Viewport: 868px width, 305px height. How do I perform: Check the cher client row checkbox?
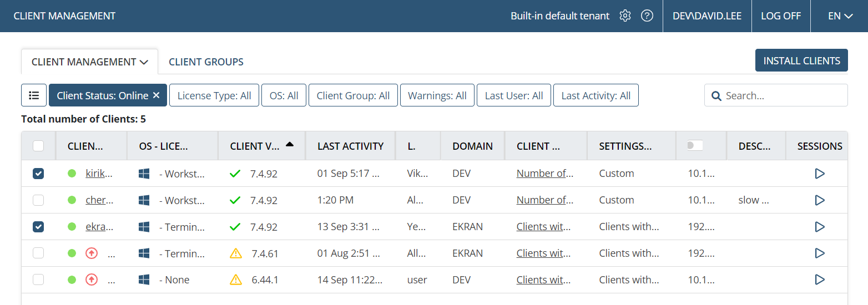(x=38, y=200)
